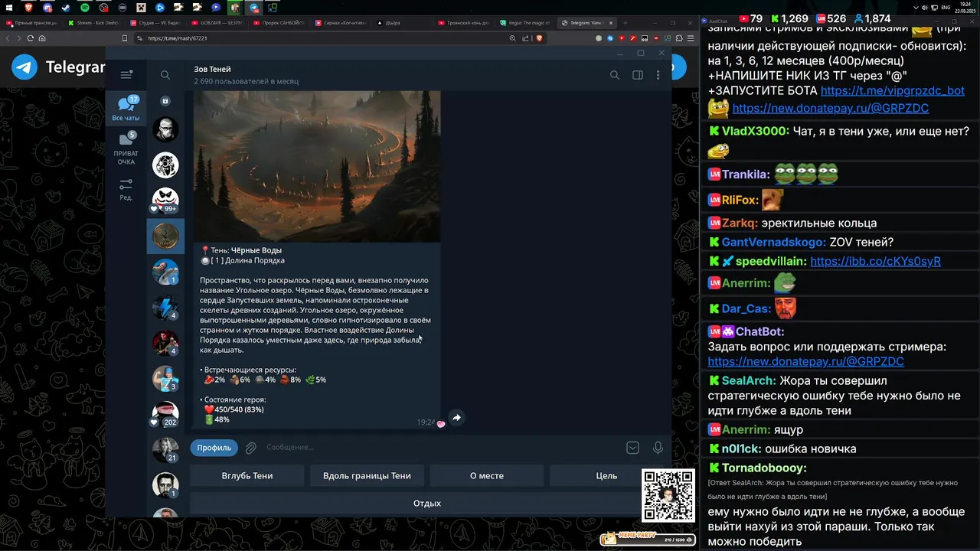Viewport: 980px width, 551px height.
Task: Open chat with the 99+ unread badge
Action: click(x=165, y=201)
